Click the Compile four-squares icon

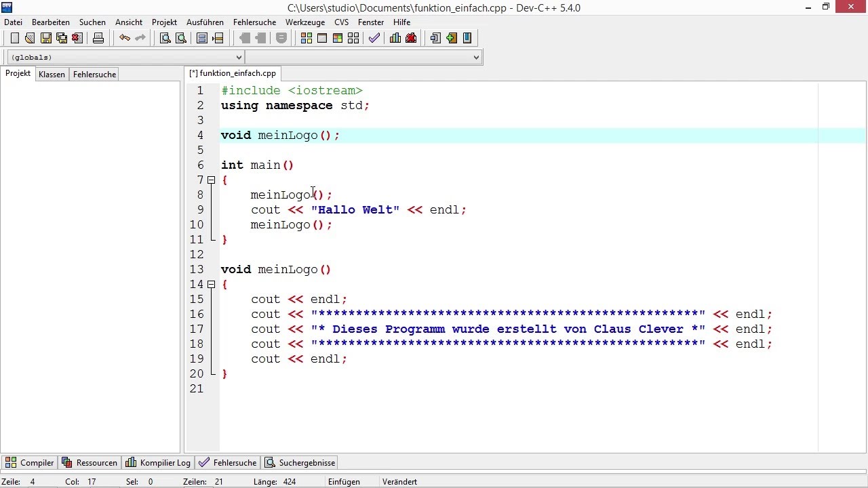307,38
